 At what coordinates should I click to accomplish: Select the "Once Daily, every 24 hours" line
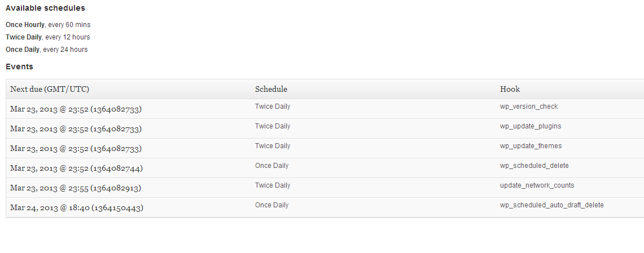click(46, 50)
